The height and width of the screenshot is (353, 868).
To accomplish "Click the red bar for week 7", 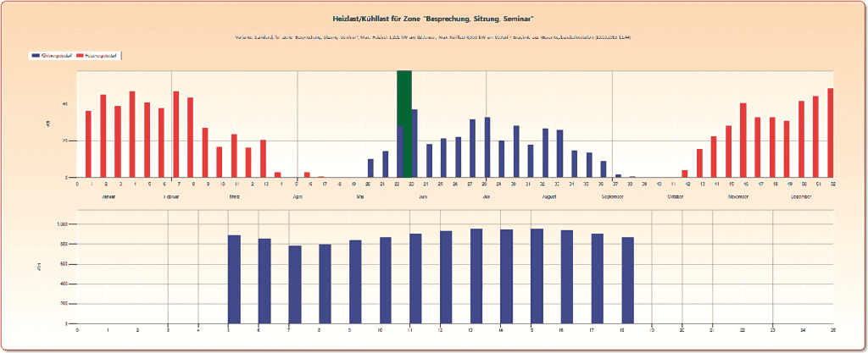I will coord(175,135).
